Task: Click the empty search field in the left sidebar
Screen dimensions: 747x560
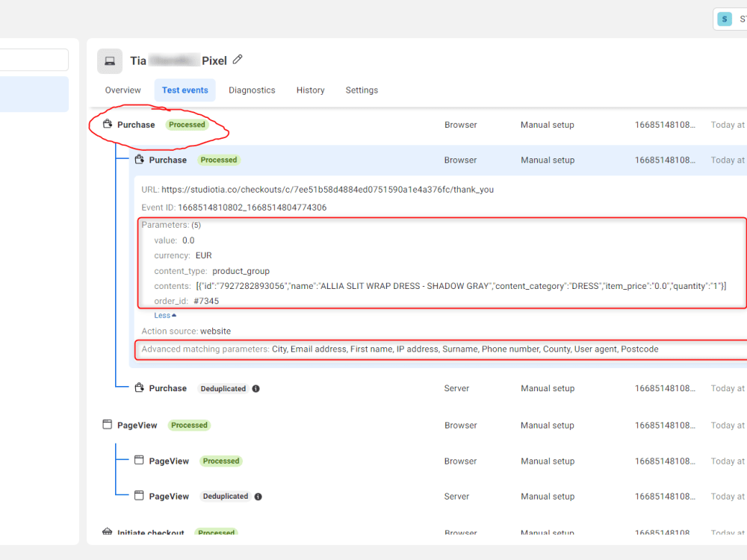Action: tap(34, 60)
